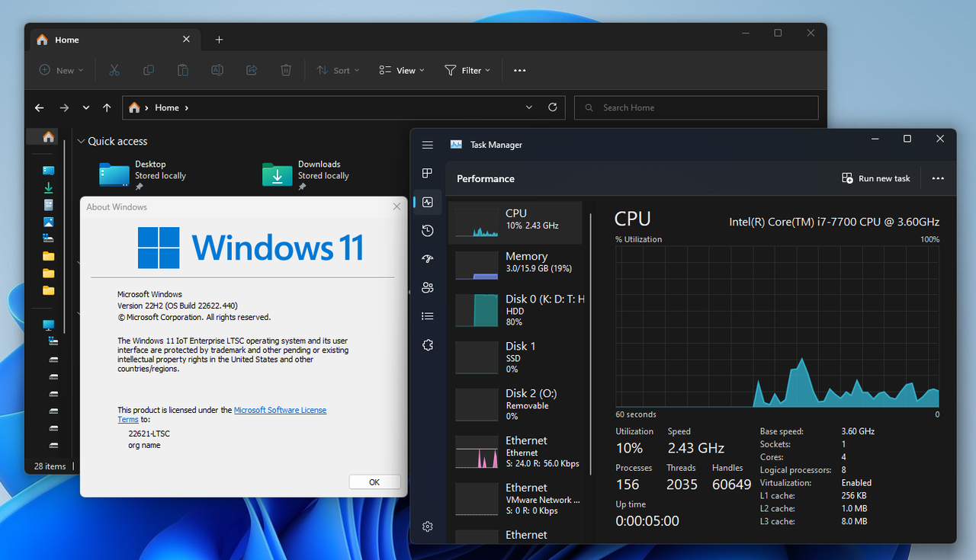The height and width of the screenshot is (560, 976).
Task: Close the About Windows dialog
Action: 396,206
